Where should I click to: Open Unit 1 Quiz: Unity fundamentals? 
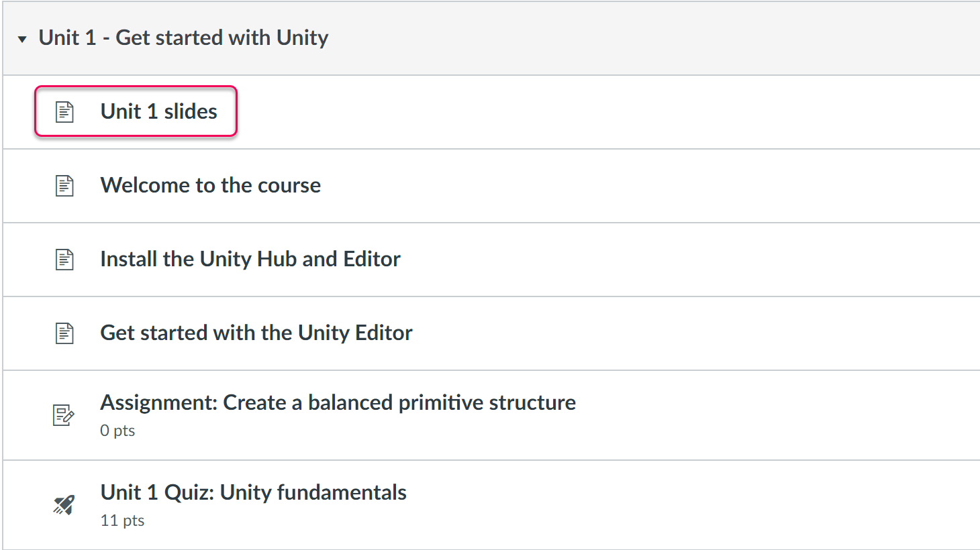(253, 492)
